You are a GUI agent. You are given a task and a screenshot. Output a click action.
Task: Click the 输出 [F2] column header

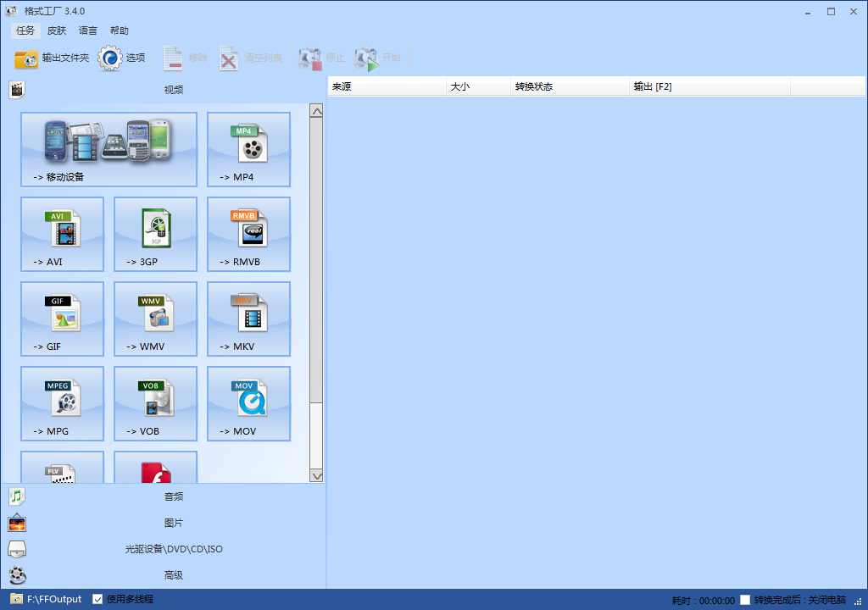pyautogui.click(x=709, y=86)
